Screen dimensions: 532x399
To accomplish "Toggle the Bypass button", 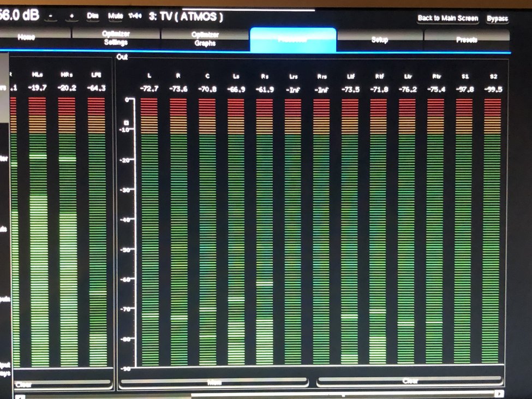I will click(497, 19).
